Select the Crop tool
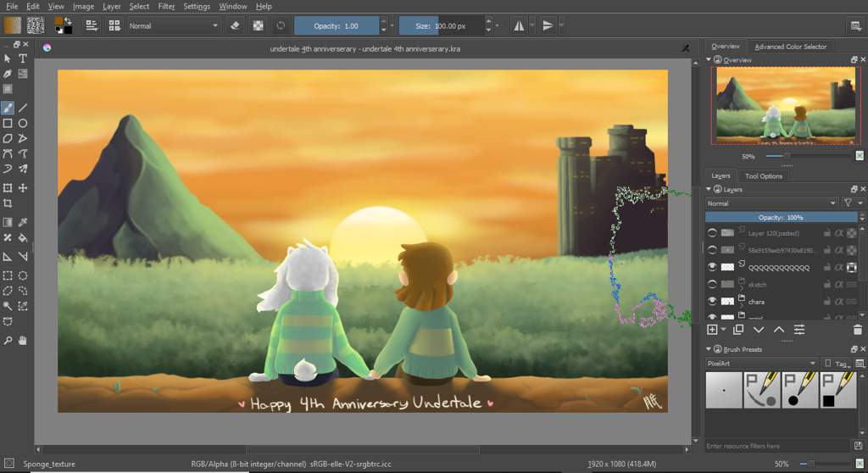 pyautogui.click(x=8, y=203)
